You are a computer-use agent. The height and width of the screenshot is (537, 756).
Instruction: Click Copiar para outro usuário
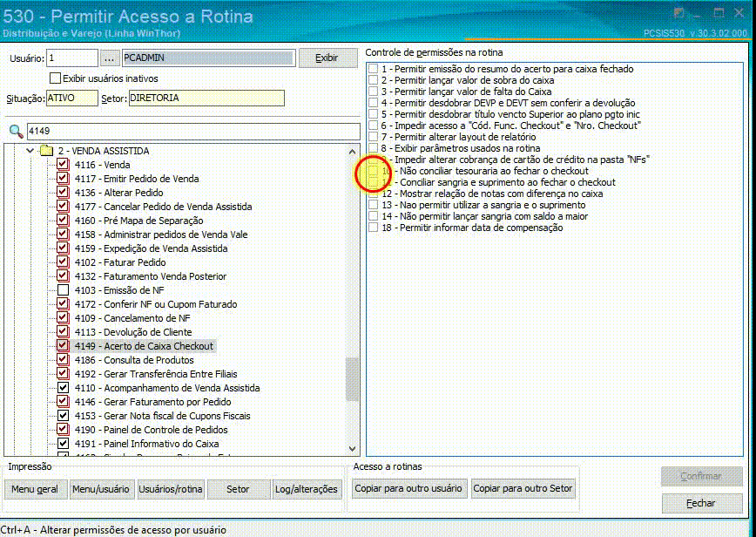point(408,489)
